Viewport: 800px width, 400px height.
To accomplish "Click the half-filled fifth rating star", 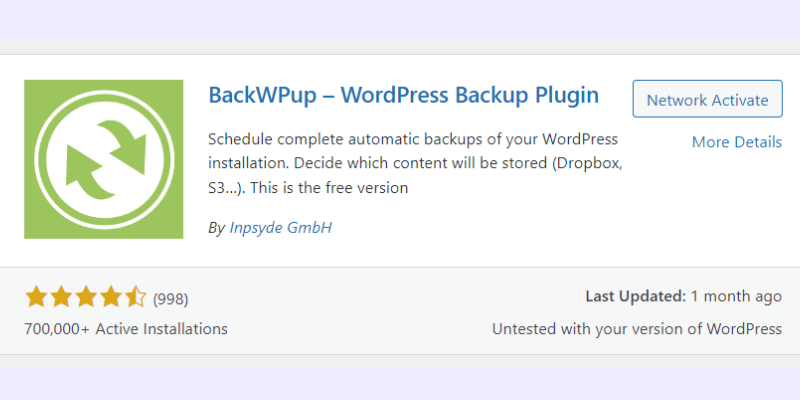I will 136,296.
